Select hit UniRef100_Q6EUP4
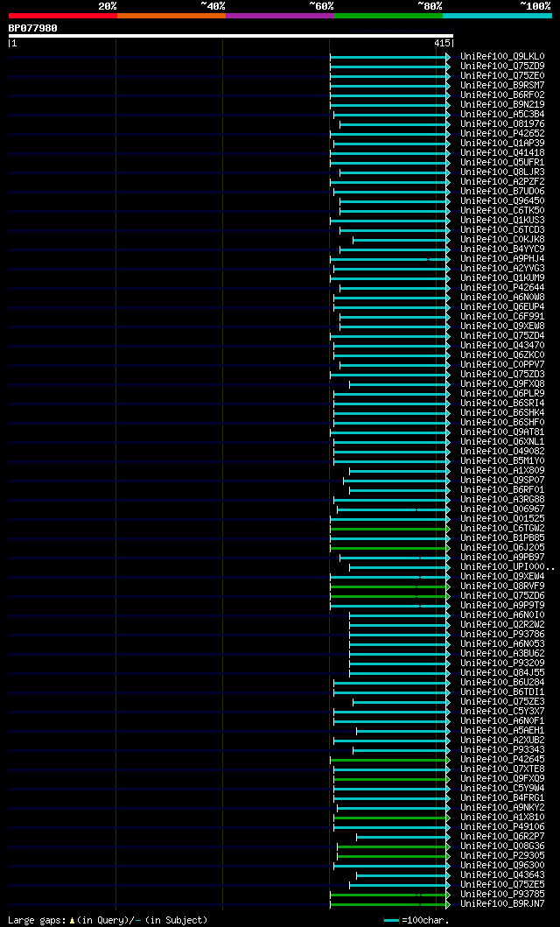 click(503, 307)
